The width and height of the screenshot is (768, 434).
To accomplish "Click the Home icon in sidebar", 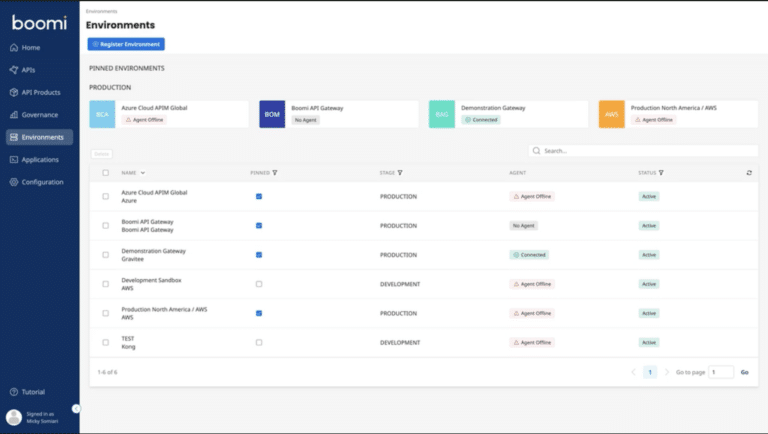I will click(x=13, y=48).
